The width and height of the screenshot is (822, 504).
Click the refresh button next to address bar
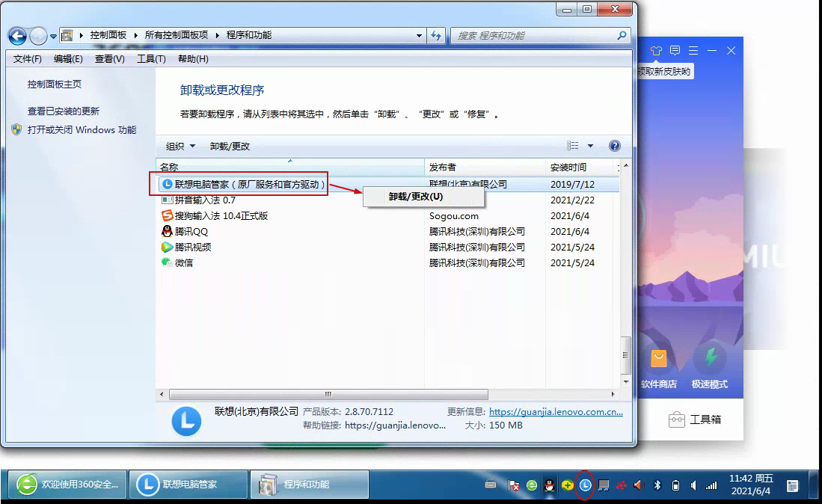[x=436, y=36]
